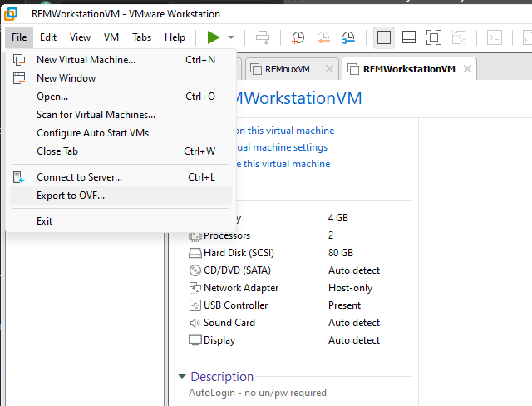This screenshot has width=532, height=406.
Task: Toggle the library sidebar view
Action: [383, 37]
